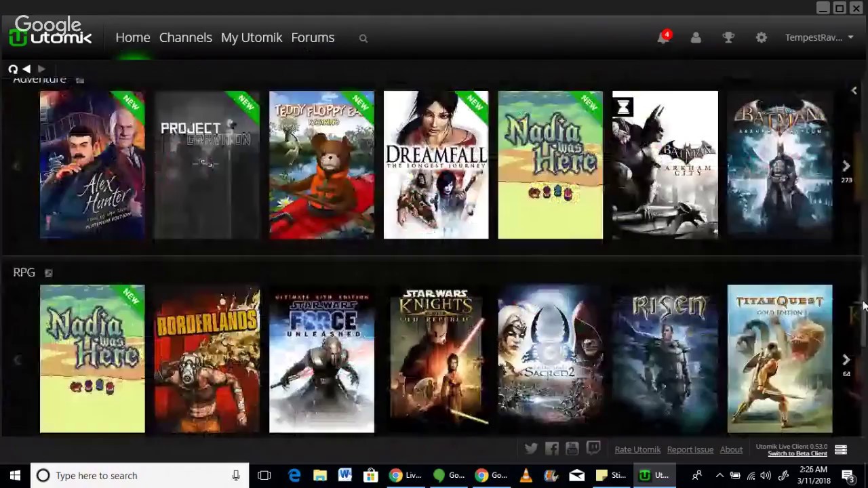Open Word from the taskbar
The width and height of the screenshot is (868, 488).
pos(345,475)
